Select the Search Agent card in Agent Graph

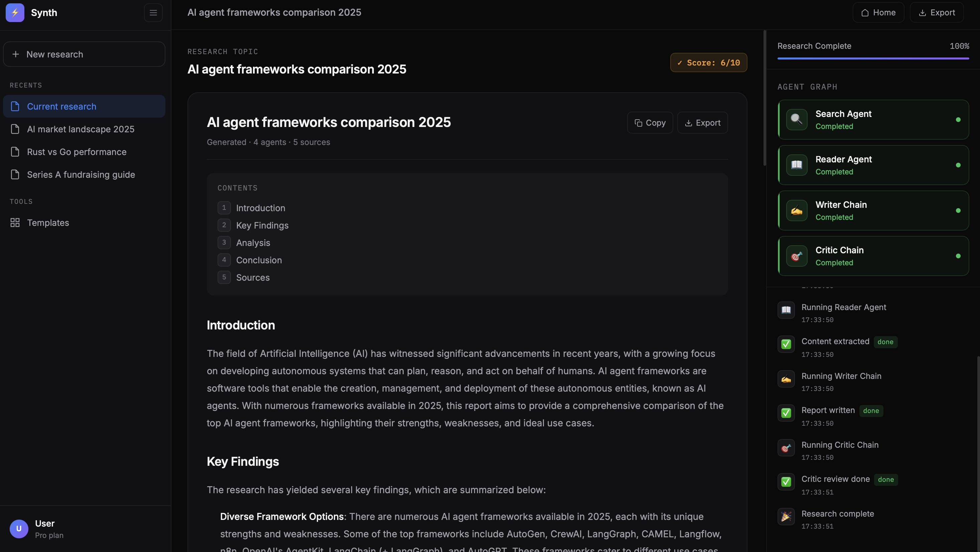[873, 119]
